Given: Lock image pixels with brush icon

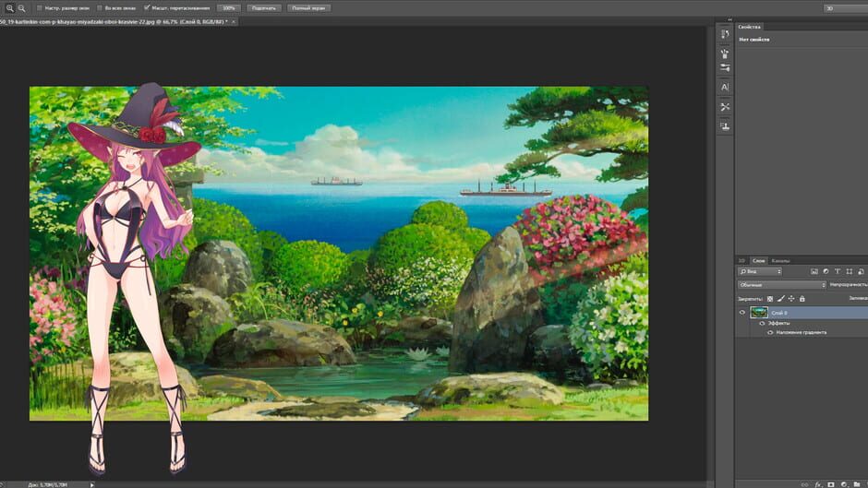Looking at the screenshot, I should click(780, 299).
